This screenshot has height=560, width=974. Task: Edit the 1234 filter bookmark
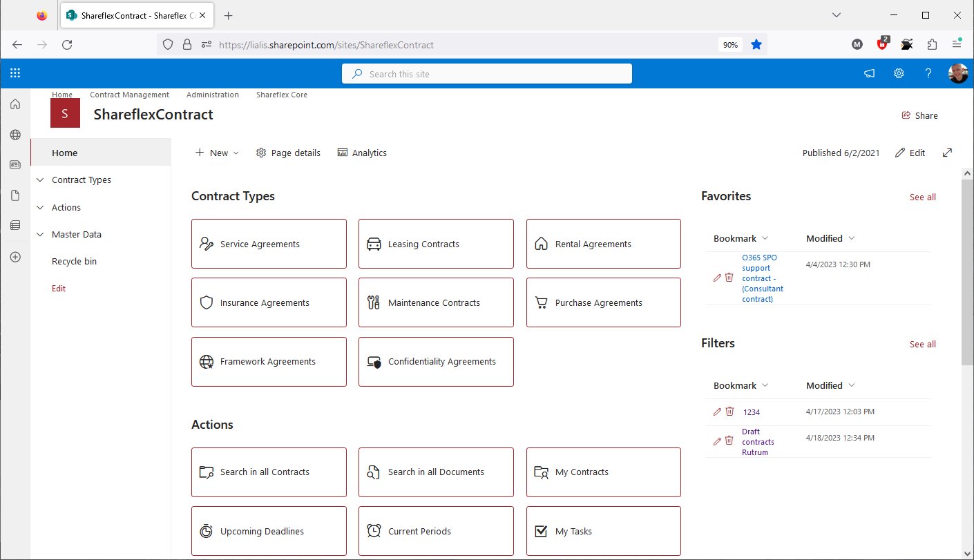click(x=717, y=412)
